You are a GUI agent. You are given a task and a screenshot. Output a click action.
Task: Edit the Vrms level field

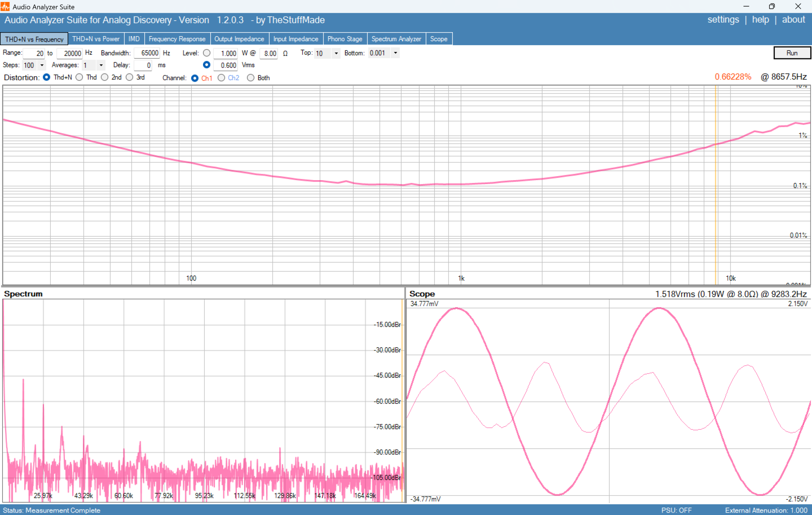pos(226,65)
